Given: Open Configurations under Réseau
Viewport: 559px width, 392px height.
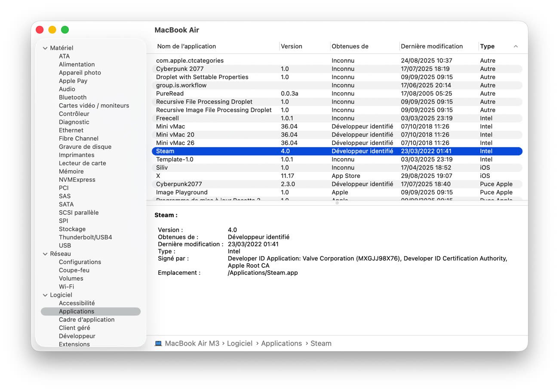Looking at the screenshot, I should pos(80,262).
